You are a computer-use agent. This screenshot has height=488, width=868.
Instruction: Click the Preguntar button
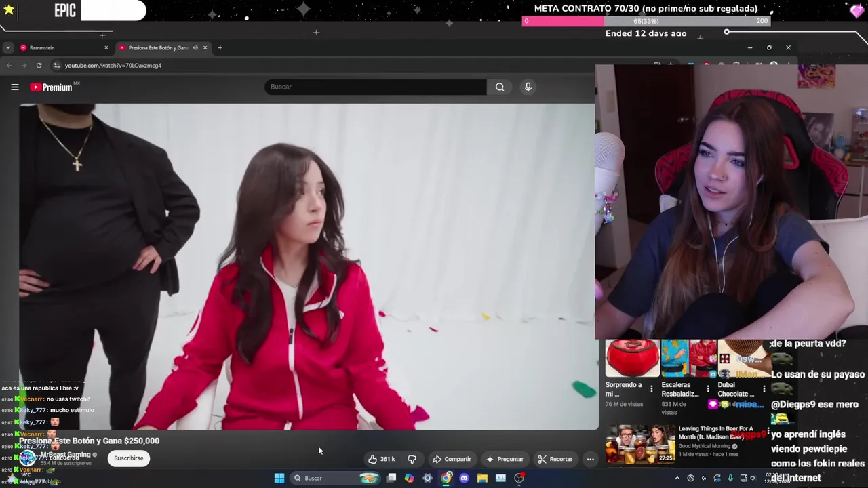pyautogui.click(x=505, y=459)
